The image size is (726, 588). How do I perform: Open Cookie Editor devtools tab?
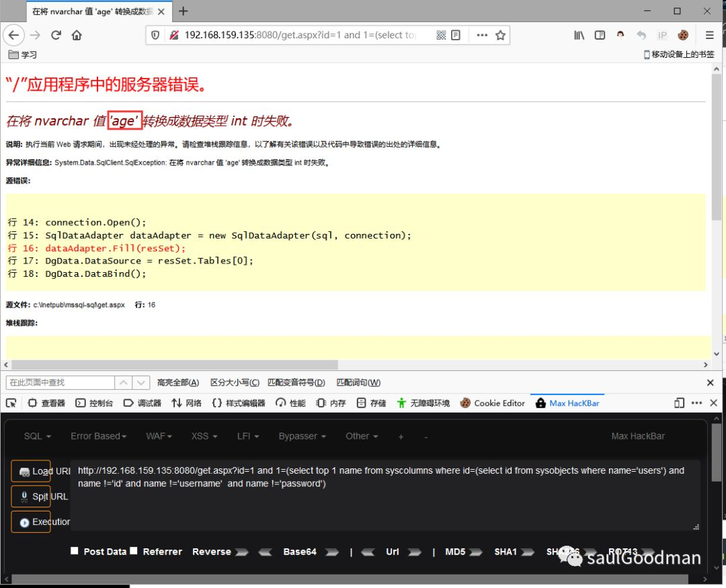[493, 403]
